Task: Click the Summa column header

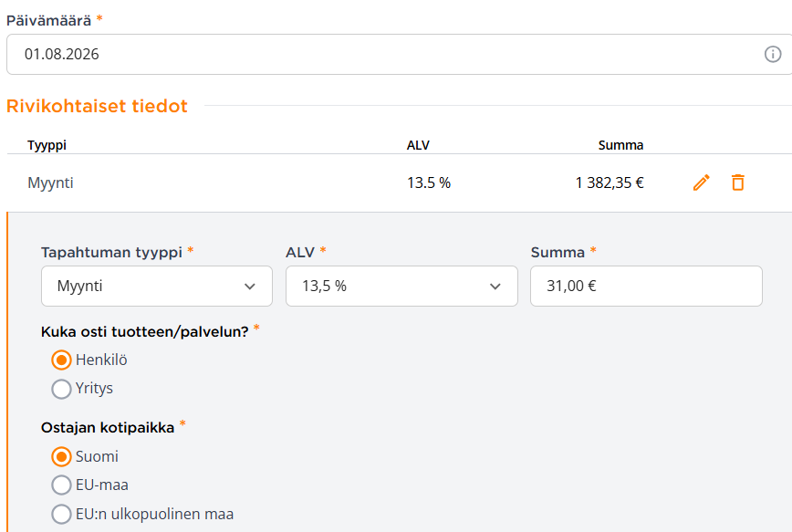Action: pyautogui.click(x=620, y=145)
